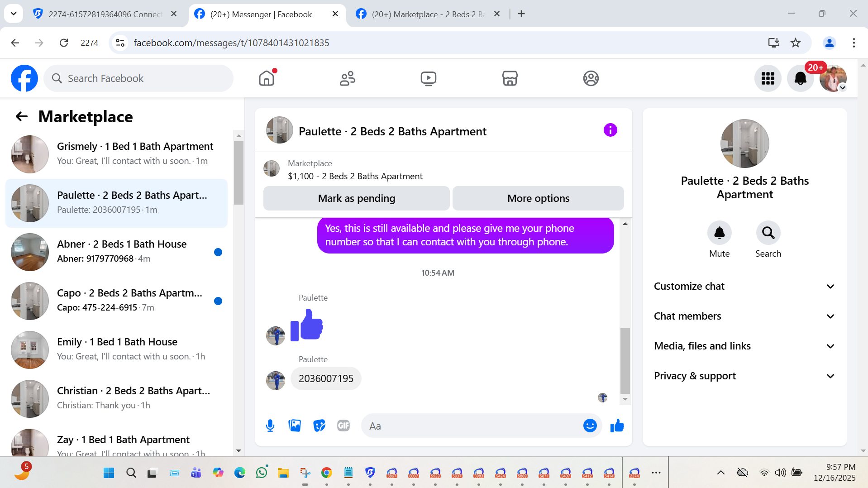Bookmark this page with the star icon
Image resolution: width=868 pixels, height=488 pixels.
[795, 43]
